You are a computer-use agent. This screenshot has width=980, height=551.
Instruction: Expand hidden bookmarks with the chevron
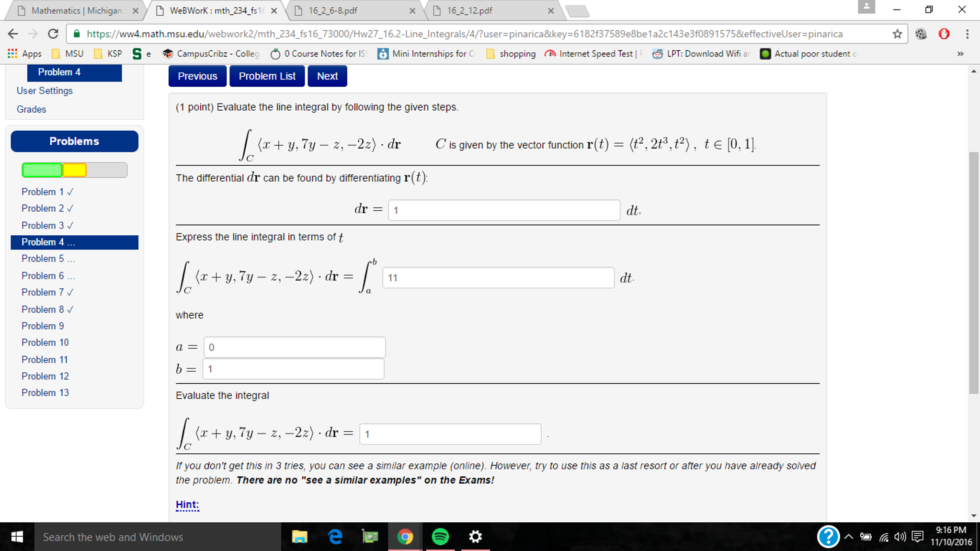coord(960,53)
